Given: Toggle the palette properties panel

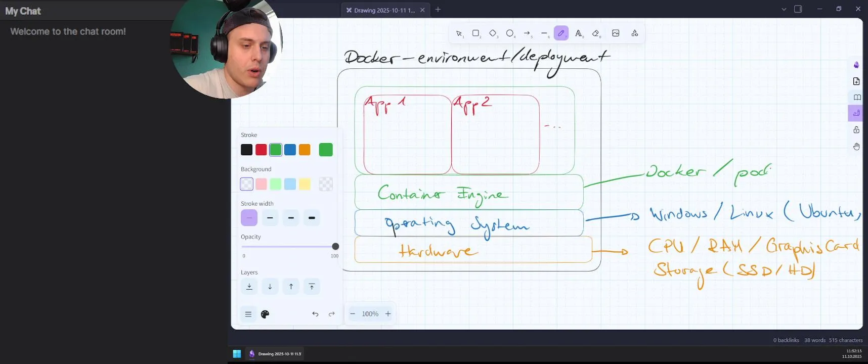Looking at the screenshot, I should tap(265, 314).
